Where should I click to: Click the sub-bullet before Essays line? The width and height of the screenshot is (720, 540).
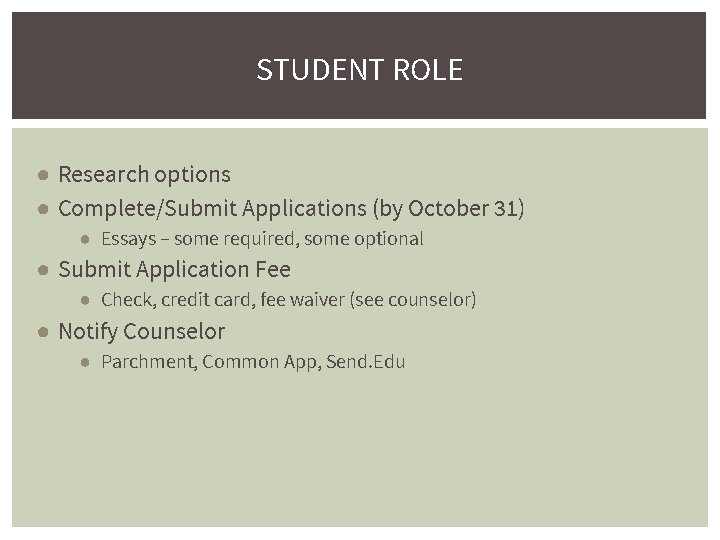tap(87, 239)
